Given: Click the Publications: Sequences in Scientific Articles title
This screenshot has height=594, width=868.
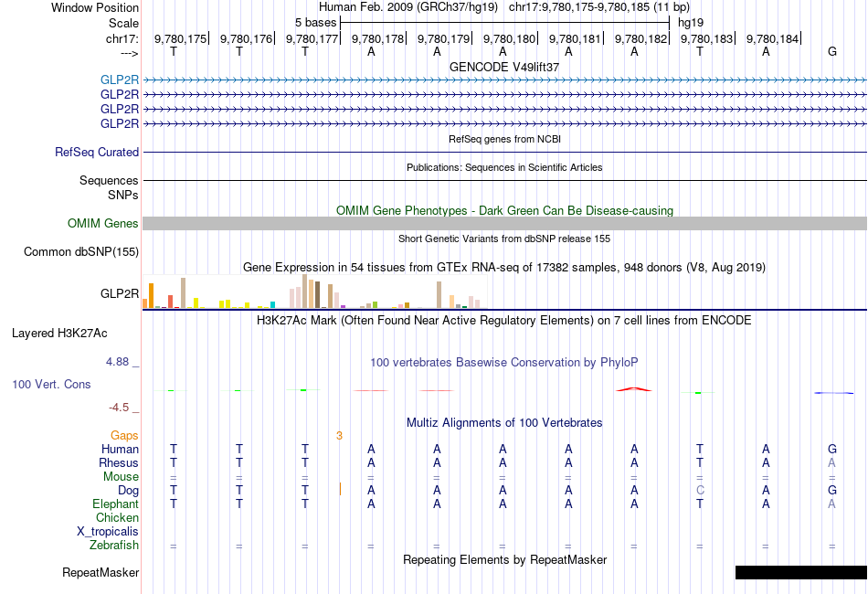Looking at the screenshot, I should click(504, 167).
